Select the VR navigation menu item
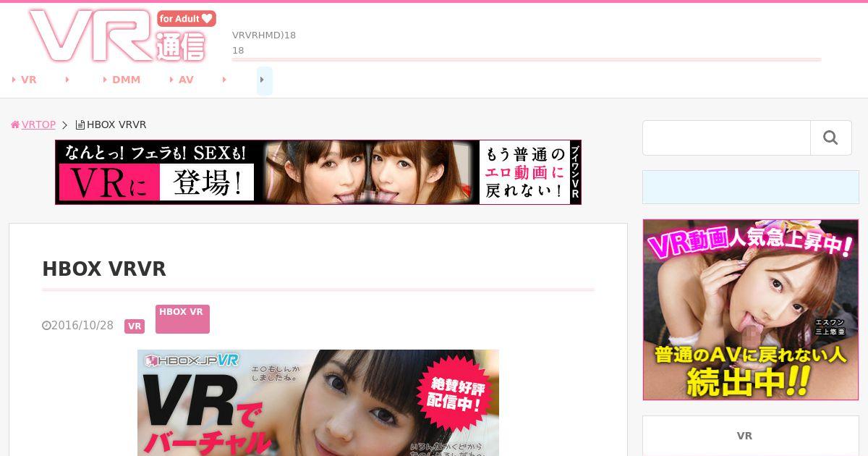 coord(25,80)
